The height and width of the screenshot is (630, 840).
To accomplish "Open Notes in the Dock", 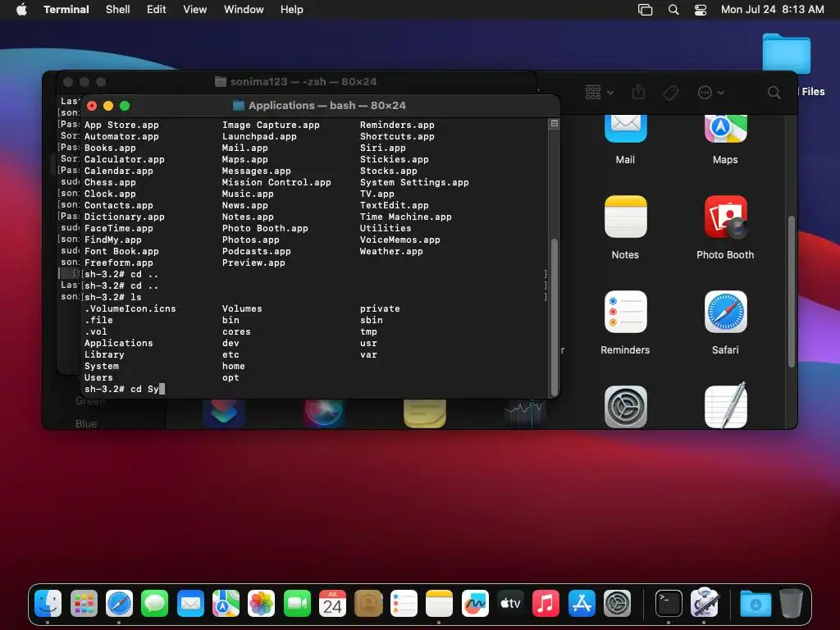I will [x=440, y=603].
